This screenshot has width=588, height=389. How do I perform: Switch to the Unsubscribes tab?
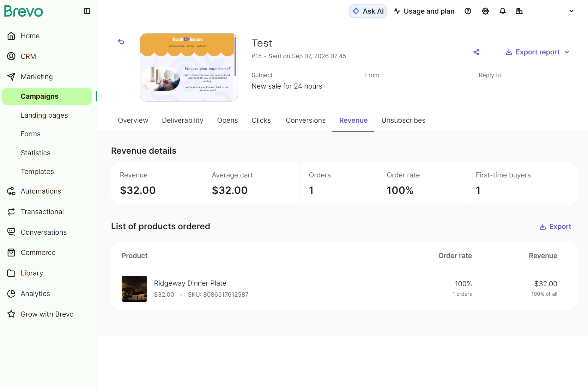[403, 120]
